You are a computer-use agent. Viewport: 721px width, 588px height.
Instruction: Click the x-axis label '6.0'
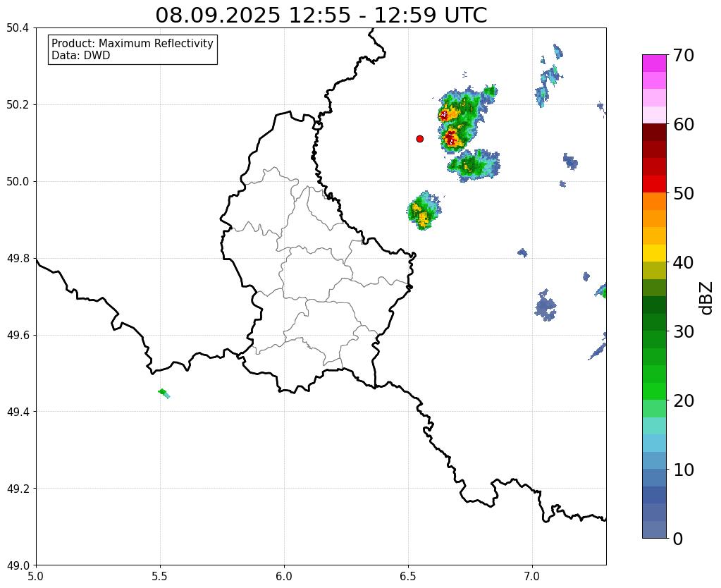pyautogui.click(x=284, y=576)
